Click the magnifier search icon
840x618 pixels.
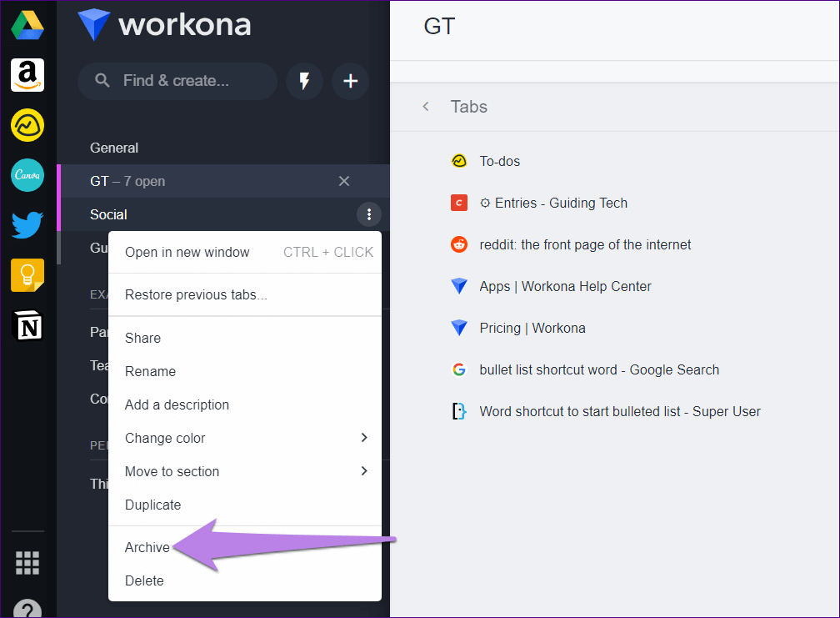102,80
